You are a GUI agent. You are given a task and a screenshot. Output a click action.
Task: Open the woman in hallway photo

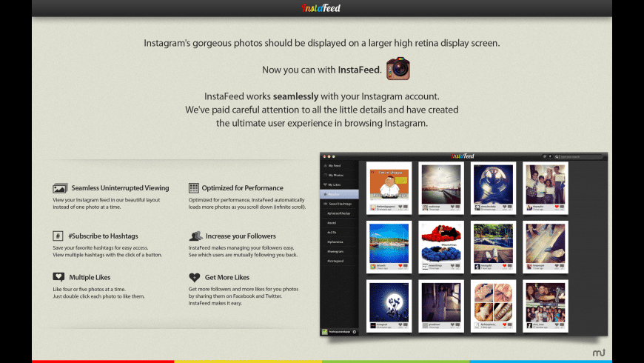pyautogui.click(x=441, y=302)
